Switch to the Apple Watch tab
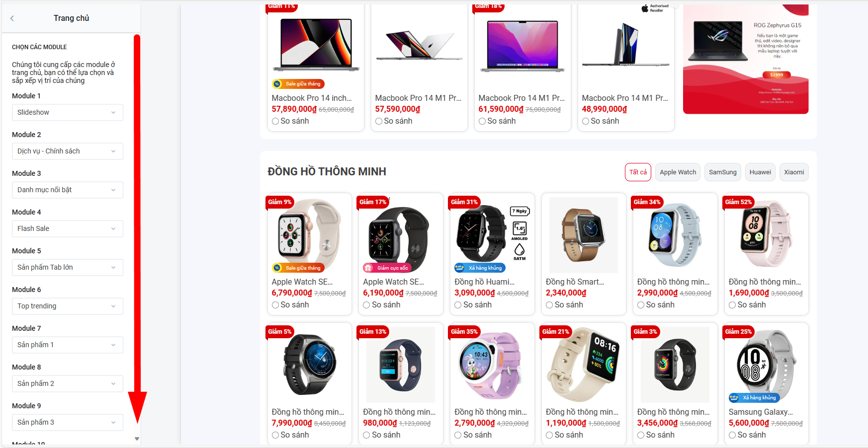The image size is (868, 448). pos(678,172)
